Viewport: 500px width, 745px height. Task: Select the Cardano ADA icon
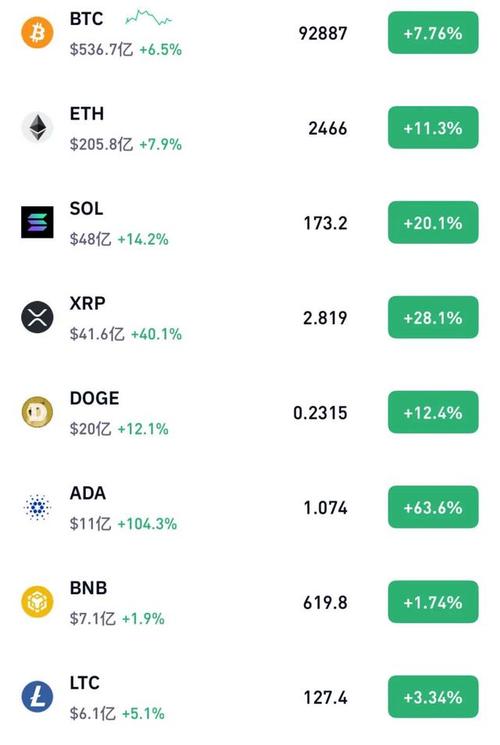click(37, 506)
